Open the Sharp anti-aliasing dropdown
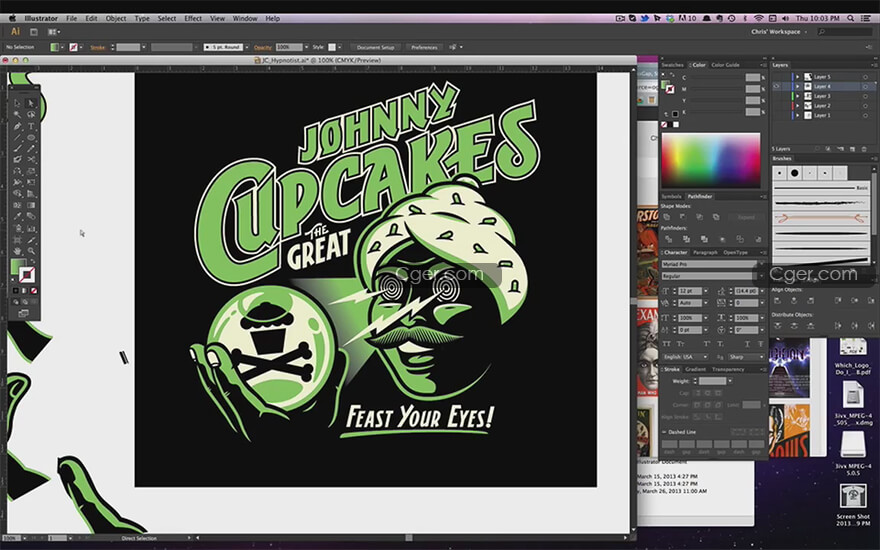The height and width of the screenshot is (550, 880). click(746, 357)
